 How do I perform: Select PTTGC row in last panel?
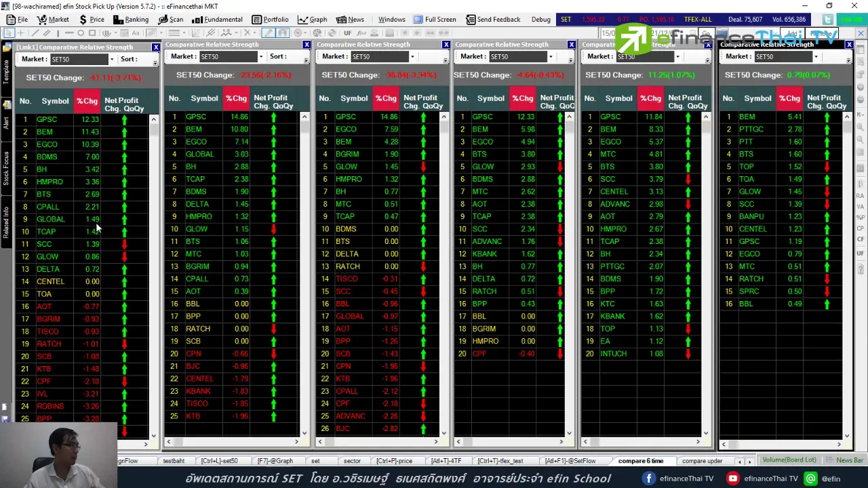pyautogui.click(x=780, y=129)
